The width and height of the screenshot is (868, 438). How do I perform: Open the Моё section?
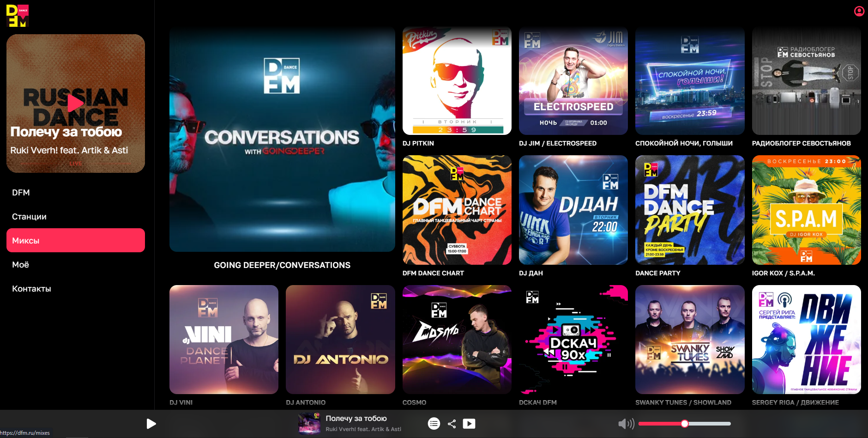coord(76,265)
